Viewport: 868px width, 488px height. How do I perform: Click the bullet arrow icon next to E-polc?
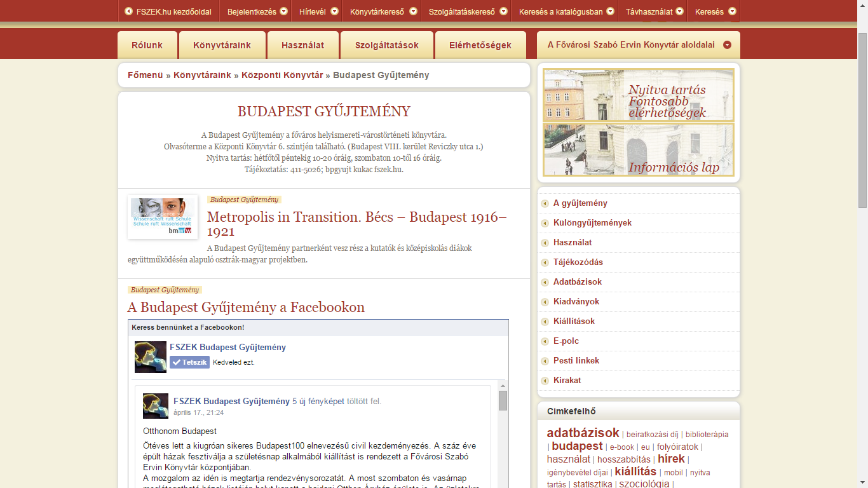(545, 341)
